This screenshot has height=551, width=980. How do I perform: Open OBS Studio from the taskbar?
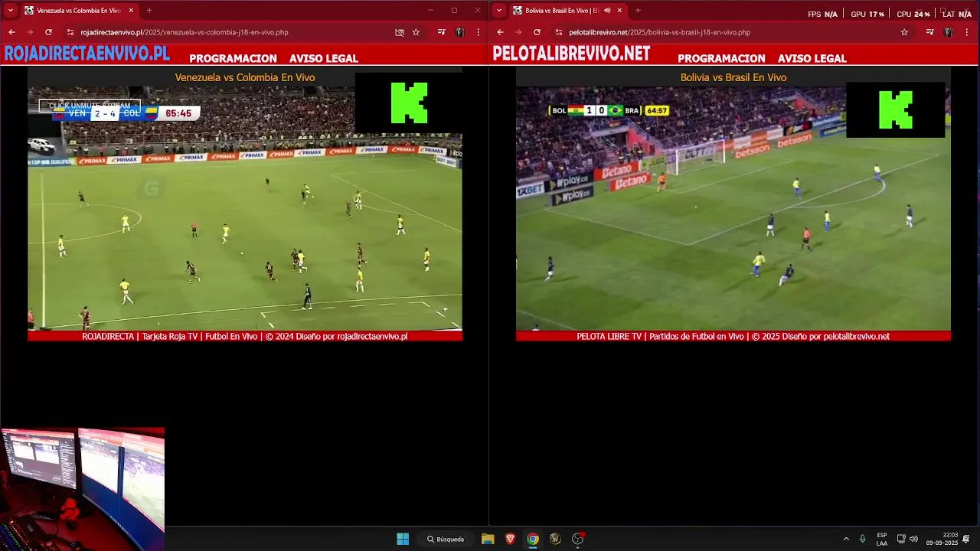578,539
